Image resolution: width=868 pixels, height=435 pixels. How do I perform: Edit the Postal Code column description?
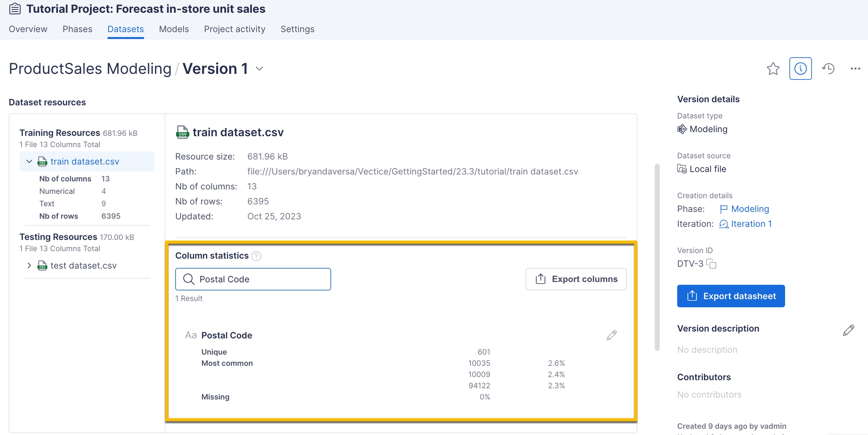pyautogui.click(x=611, y=335)
